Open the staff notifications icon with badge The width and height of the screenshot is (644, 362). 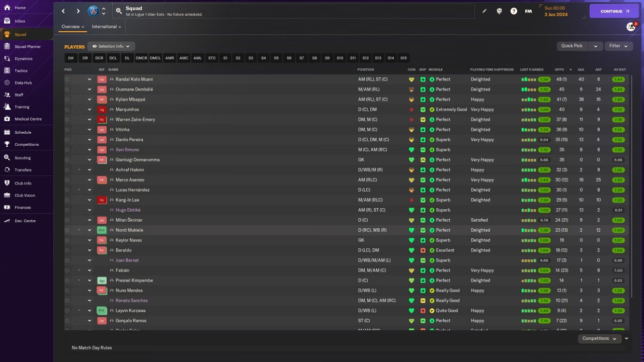click(x=631, y=27)
